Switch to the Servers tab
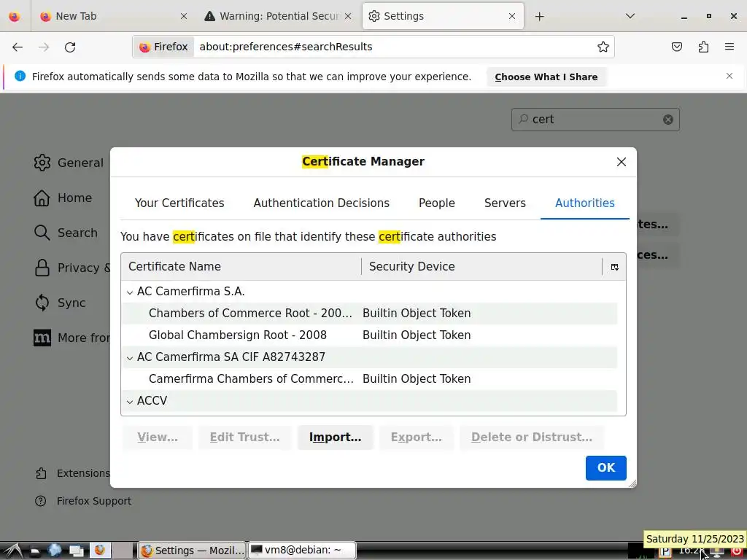 coord(505,203)
